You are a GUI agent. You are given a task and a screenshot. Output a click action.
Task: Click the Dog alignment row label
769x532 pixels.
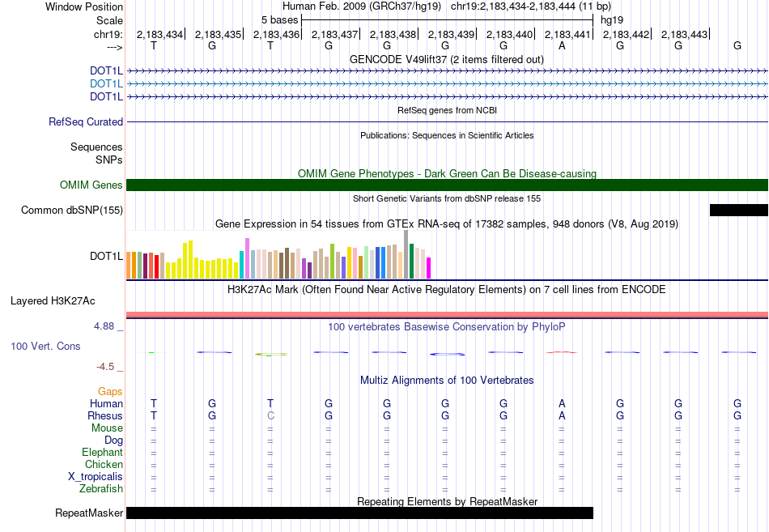(x=114, y=440)
